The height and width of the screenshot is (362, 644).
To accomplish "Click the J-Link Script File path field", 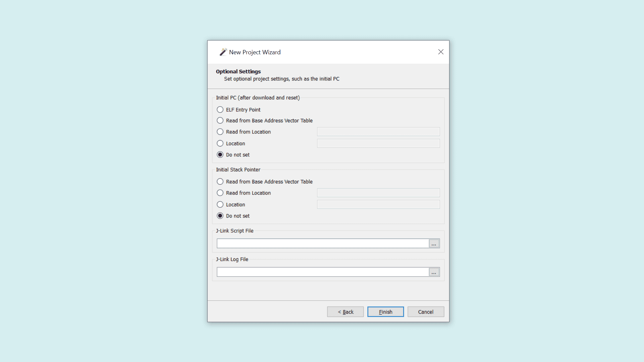I will [x=322, y=244].
